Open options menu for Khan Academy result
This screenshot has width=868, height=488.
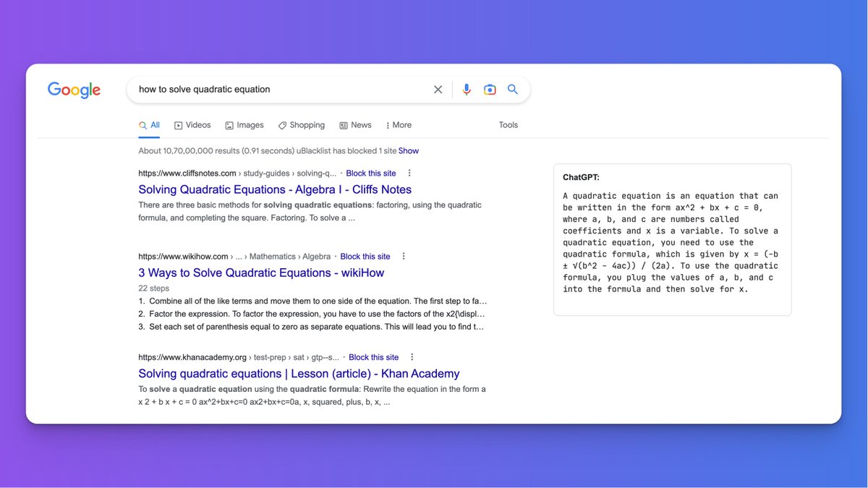click(412, 357)
